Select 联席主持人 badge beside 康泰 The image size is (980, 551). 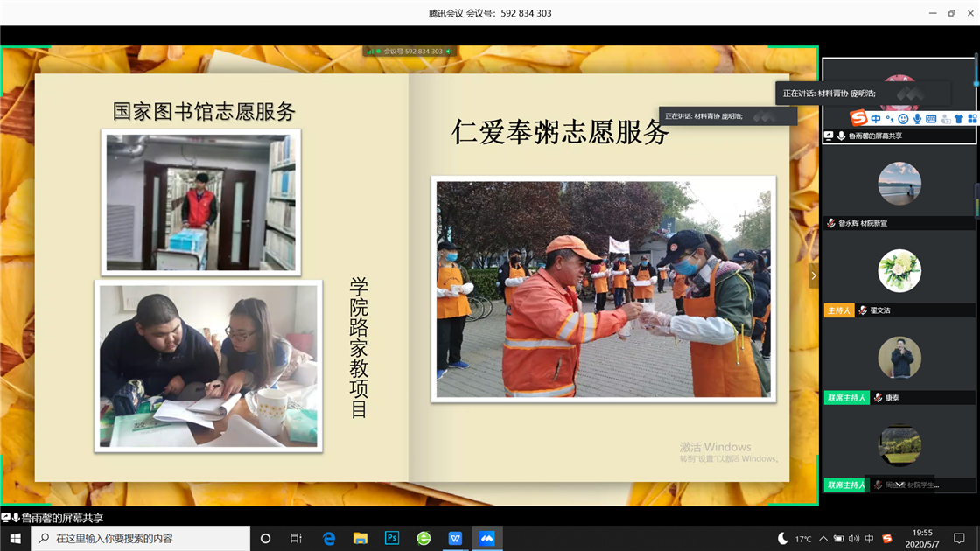[x=847, y=397]
